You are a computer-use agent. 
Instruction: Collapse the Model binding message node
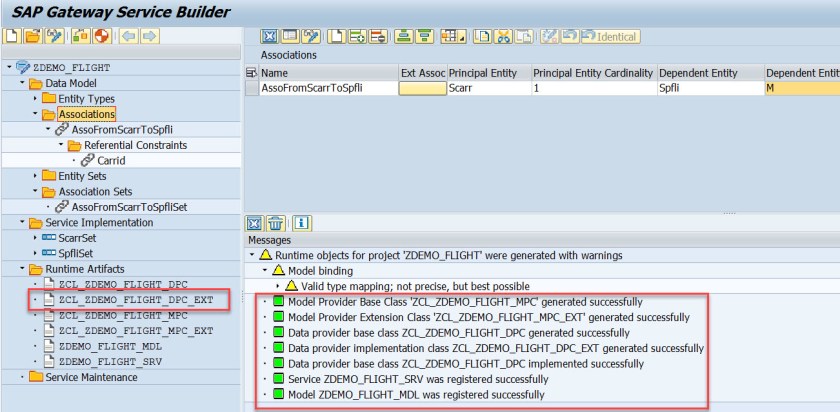coord(265,271)
